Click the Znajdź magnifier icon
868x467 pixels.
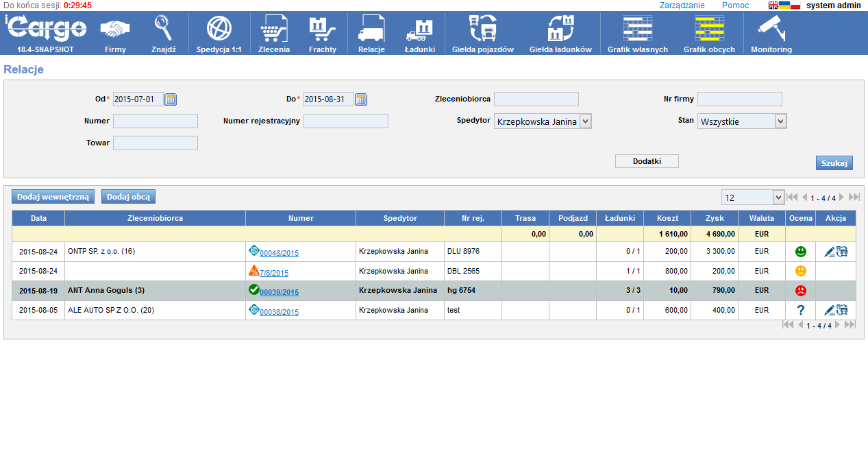[x=163, y=29]
